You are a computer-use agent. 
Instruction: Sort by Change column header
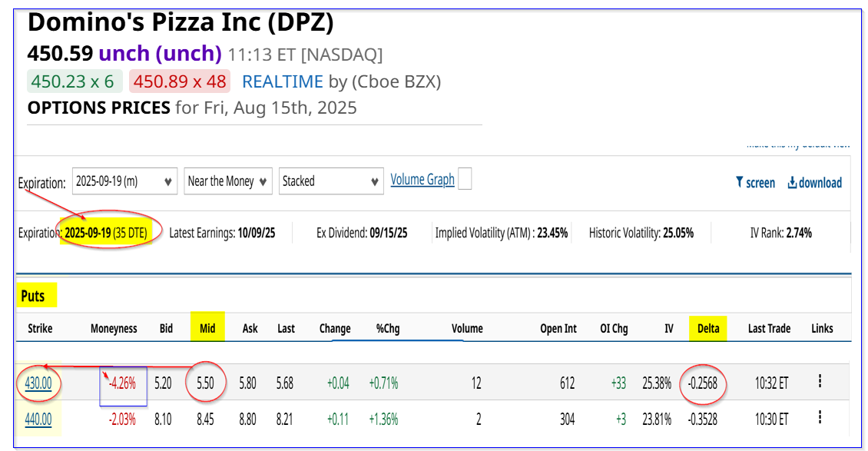click(335, 328)
